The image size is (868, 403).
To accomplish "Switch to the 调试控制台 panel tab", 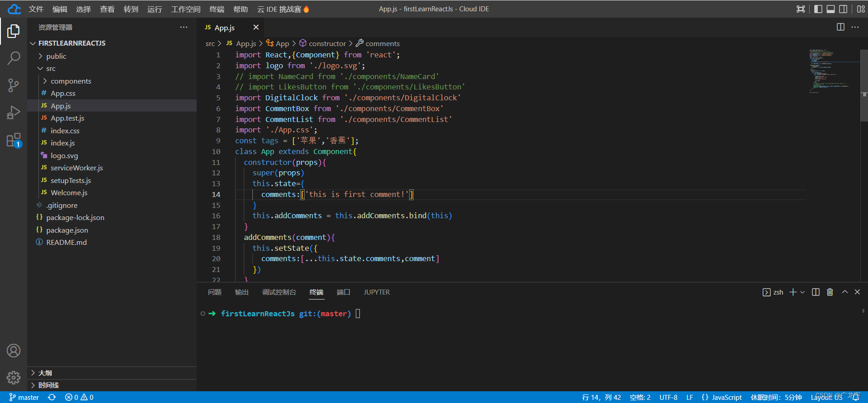I will tap(279, 292).
